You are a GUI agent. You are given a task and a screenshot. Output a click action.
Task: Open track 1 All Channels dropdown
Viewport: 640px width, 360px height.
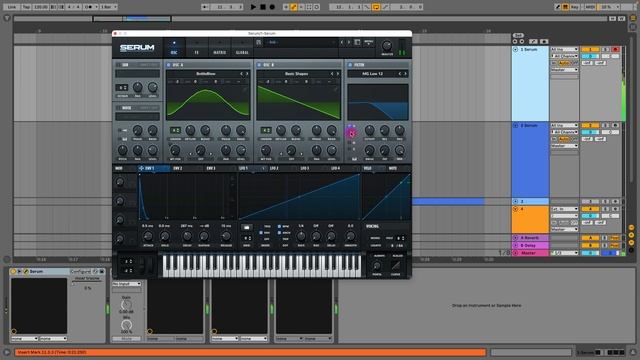pos(564,56)
